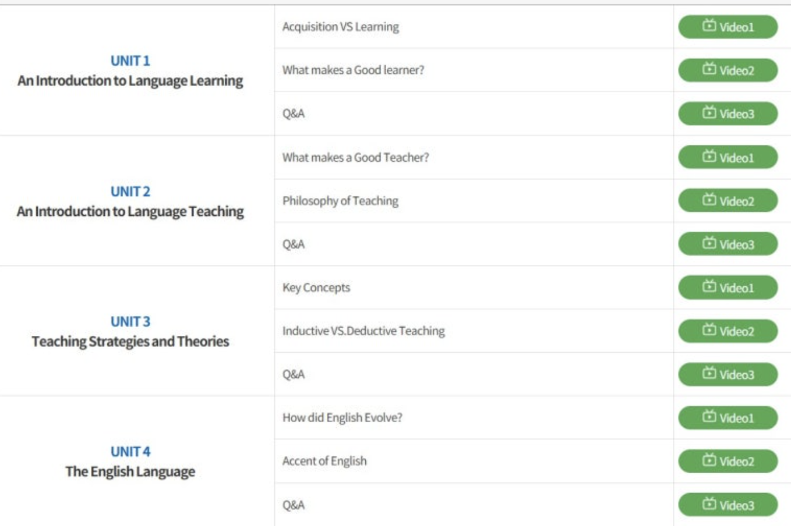This screenshot has height=532, width=791.
Task: Play Video1 for Acquisition VS Learning
Action: [x=728, y=27]
